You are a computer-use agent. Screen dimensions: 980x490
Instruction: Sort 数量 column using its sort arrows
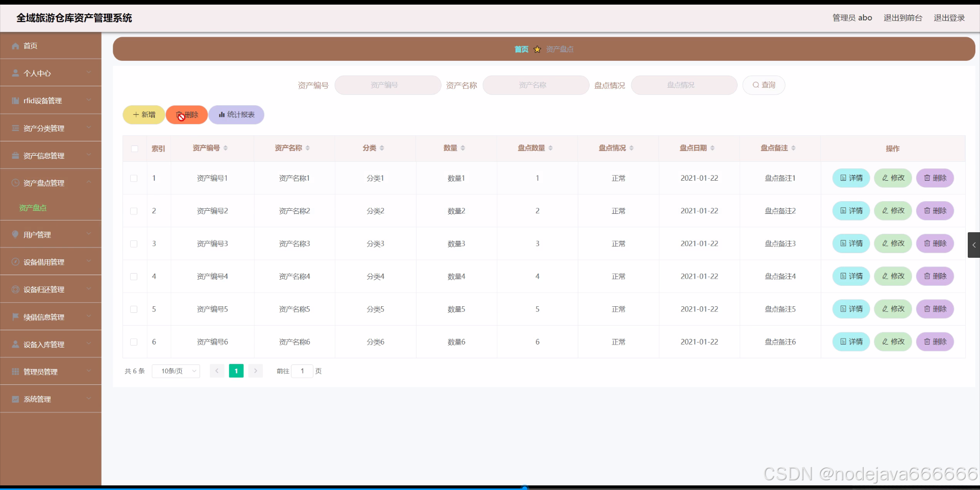pos(463,148)
